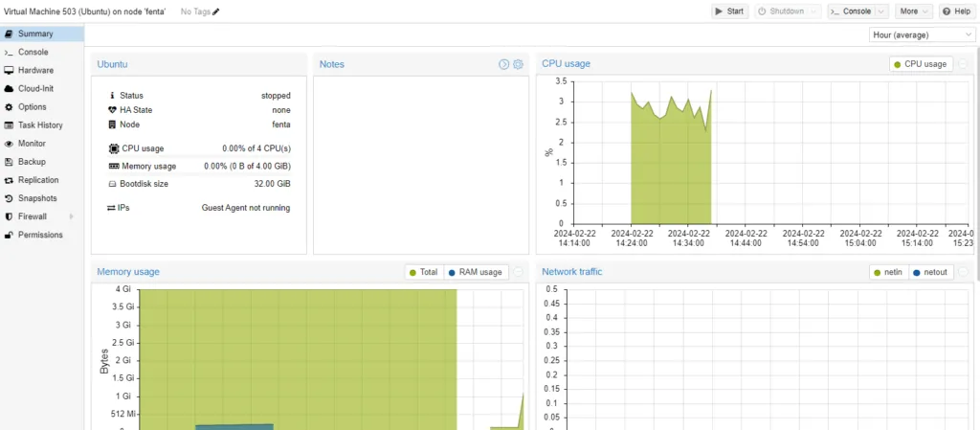Click the CPU usage chart undo-zoom button
This screenshot has height=430, width=980.
click(x=963, y=64)
